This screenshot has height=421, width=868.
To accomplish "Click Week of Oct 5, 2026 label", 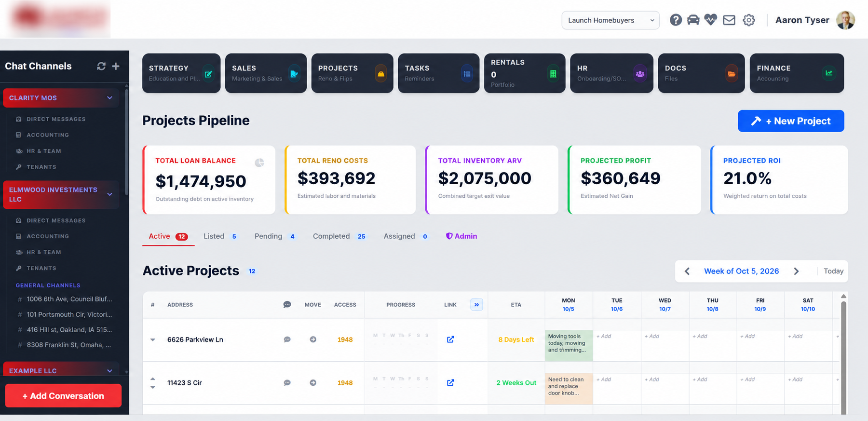I will click(741, 271).
